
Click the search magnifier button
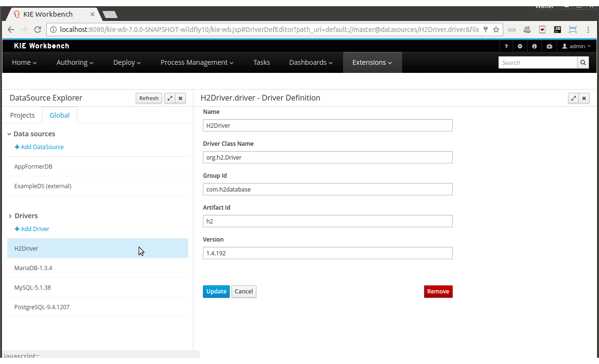point(583,62)
